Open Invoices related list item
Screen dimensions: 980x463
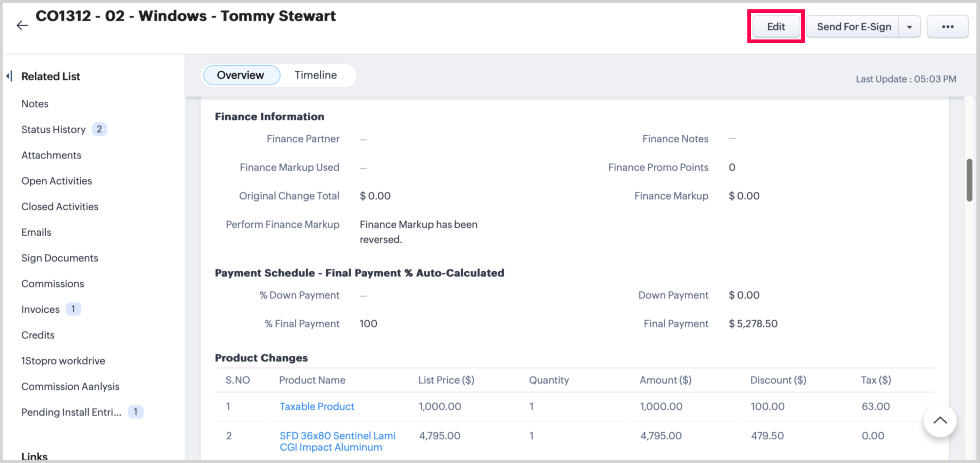40,309
